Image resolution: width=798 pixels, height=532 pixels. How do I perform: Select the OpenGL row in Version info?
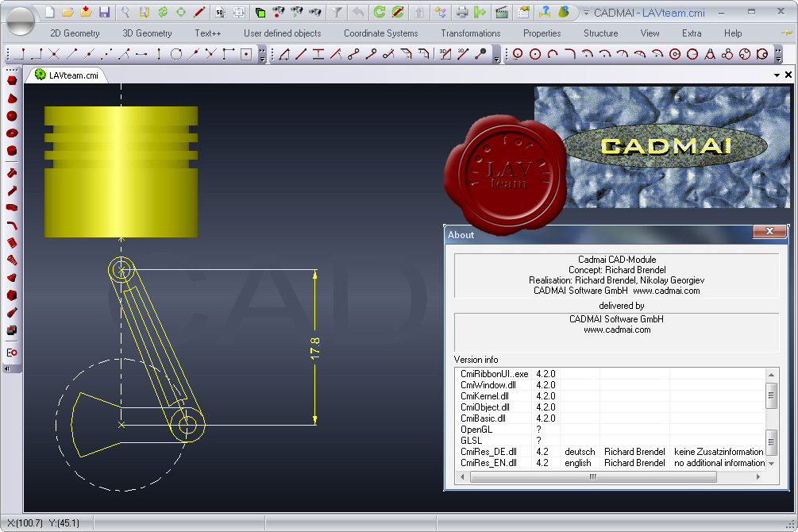point(610,430)
